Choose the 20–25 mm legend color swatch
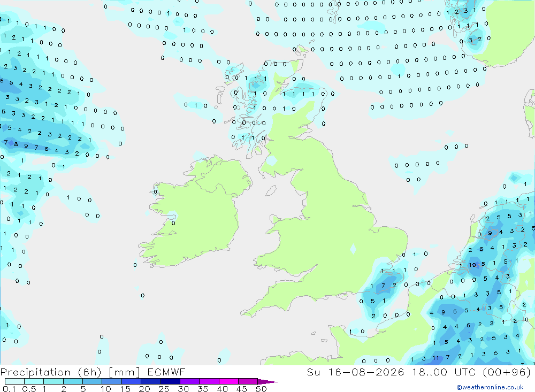Viewport: 535px width, 392px height. tap(151, 381)
